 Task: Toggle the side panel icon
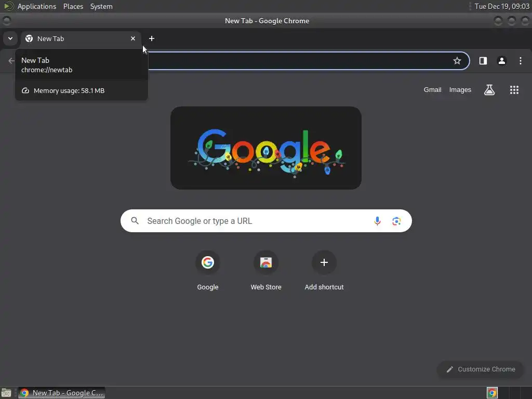tap(483, 61)
